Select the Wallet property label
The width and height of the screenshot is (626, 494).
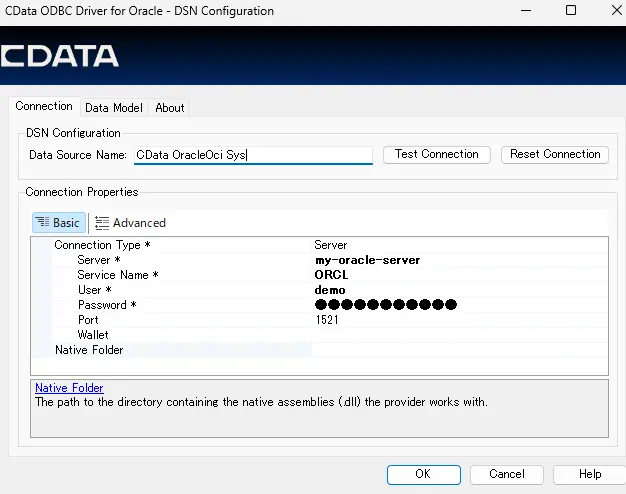93,335
